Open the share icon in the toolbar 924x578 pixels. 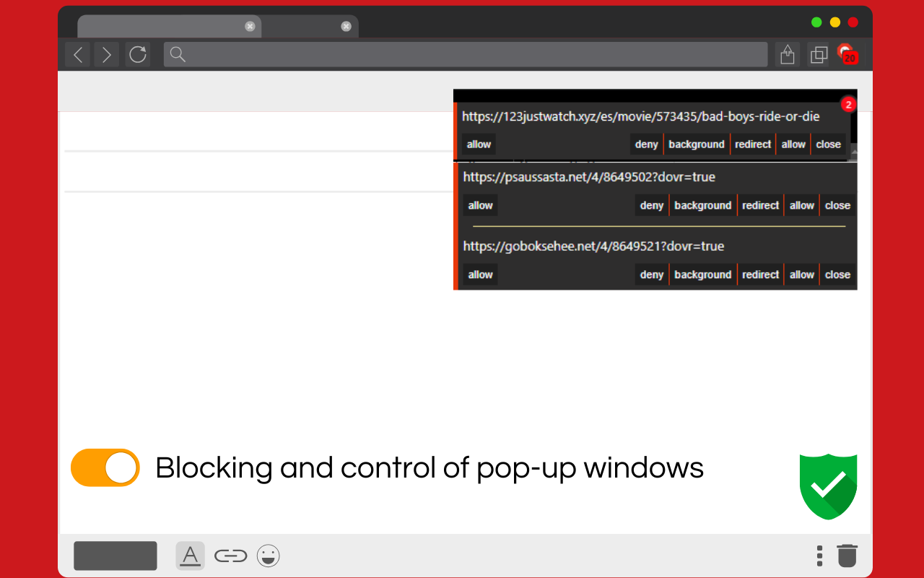(x=788, y=54)
